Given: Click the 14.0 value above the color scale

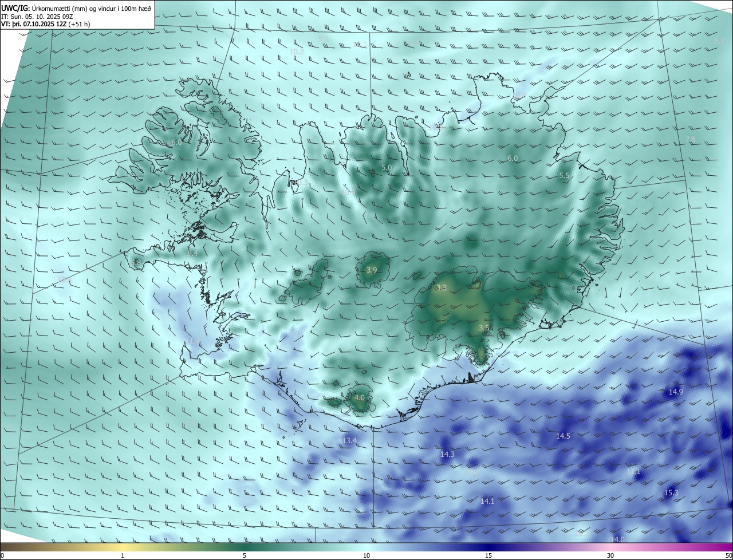Looking at the screenshot, I should pyautogui.click(x=618, y=539).
